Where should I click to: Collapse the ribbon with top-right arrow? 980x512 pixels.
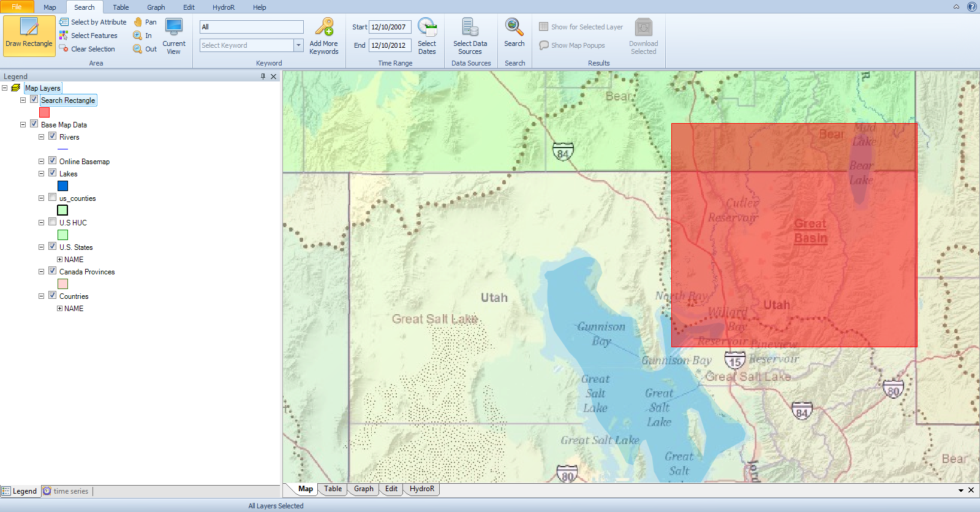point(956,7)
